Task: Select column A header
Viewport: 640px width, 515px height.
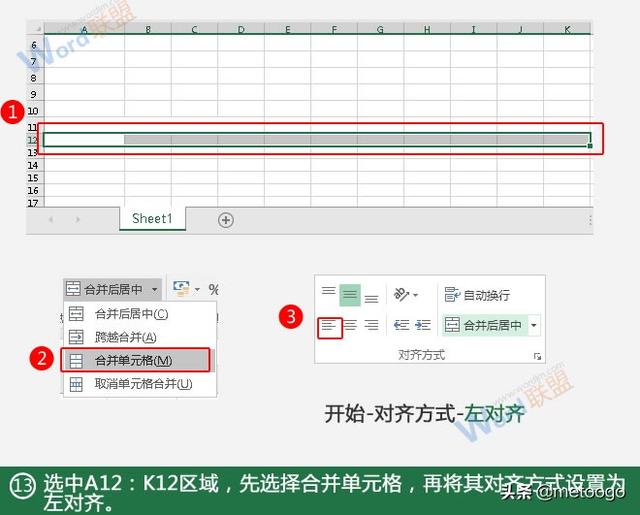Action: tap(84, 29)
